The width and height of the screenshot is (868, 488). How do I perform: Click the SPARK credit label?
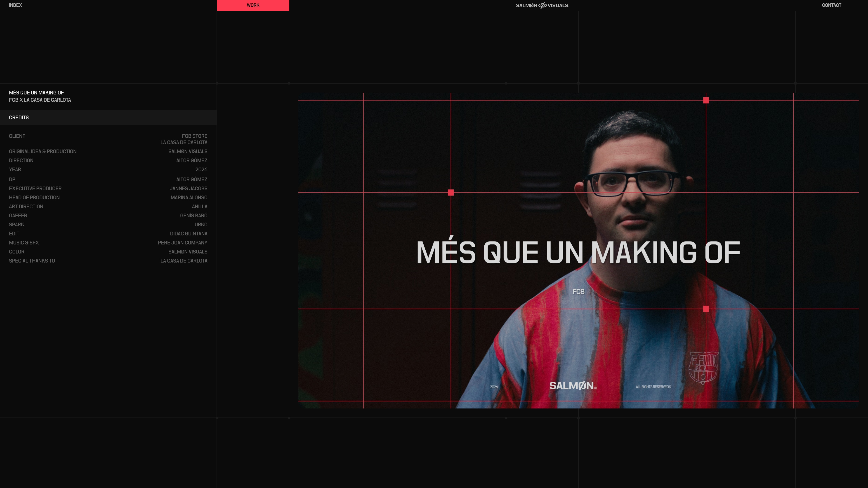tap(17, 225)
